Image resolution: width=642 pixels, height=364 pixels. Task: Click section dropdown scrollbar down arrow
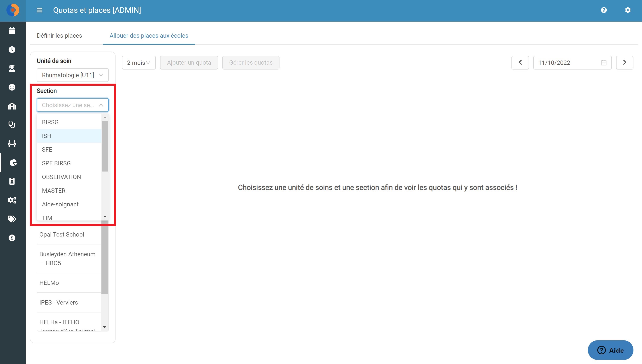click(x=105, y=217)
